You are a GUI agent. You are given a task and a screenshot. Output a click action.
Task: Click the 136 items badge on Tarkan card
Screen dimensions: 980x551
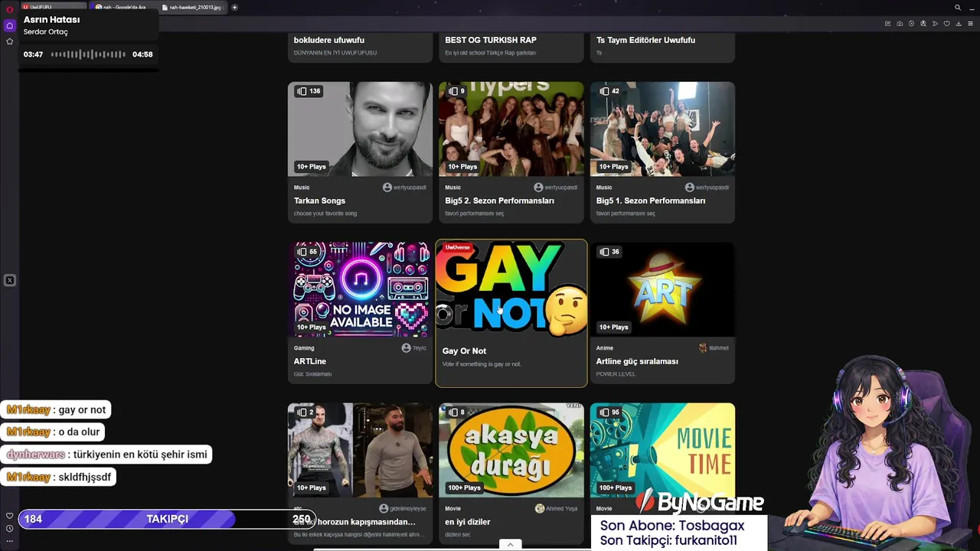(309, 91)
